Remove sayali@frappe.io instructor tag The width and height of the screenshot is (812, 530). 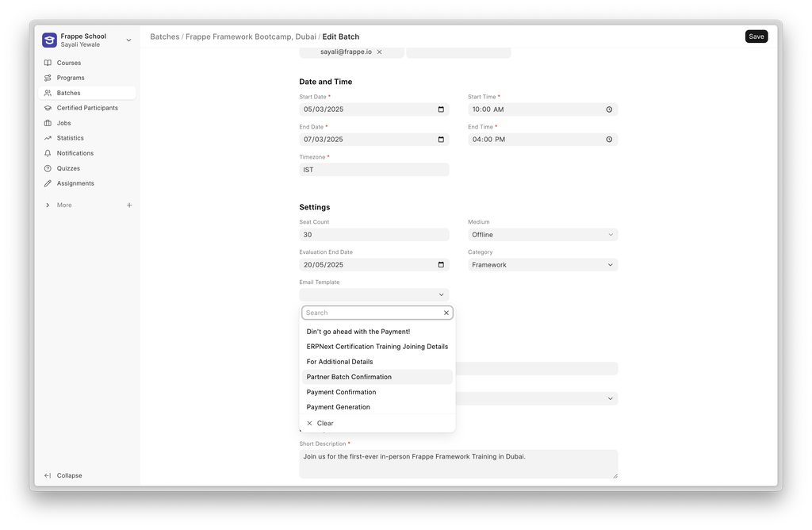pos(379,52)
